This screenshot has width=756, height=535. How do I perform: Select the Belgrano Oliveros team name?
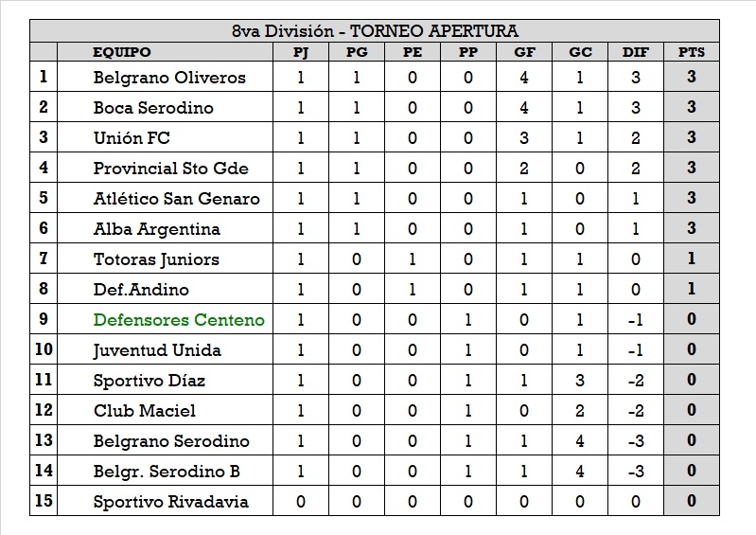coord(169,78)
